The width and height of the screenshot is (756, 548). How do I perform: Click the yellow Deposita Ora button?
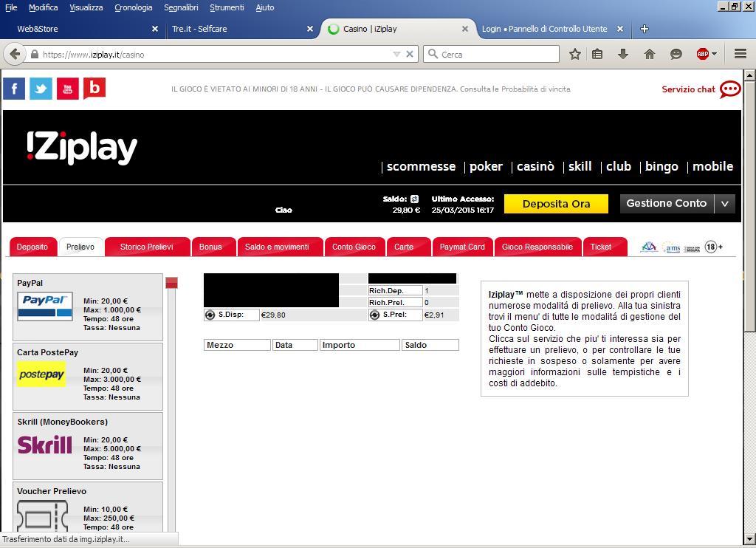click(x=556, y=204)
